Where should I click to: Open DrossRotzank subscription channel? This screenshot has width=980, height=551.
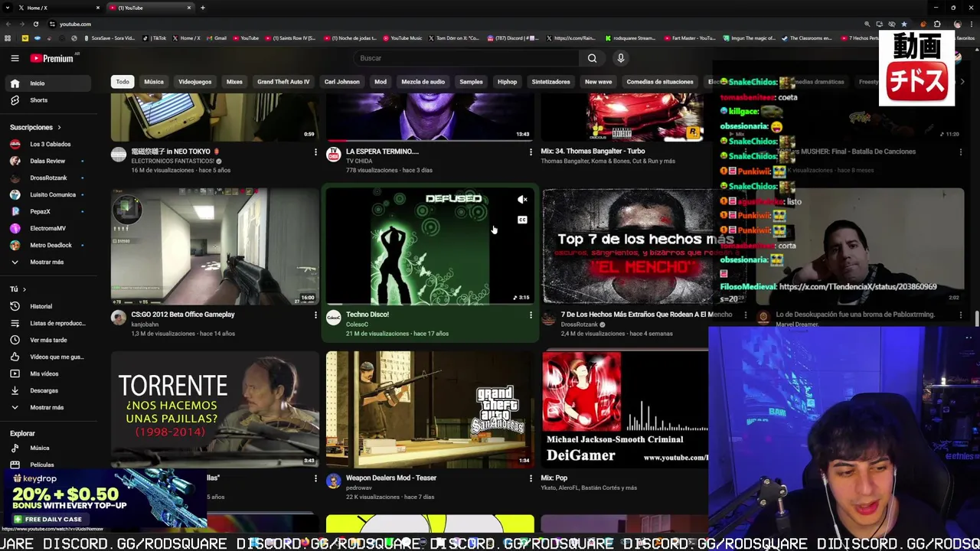pyautogui.click(x=47, y=178)
